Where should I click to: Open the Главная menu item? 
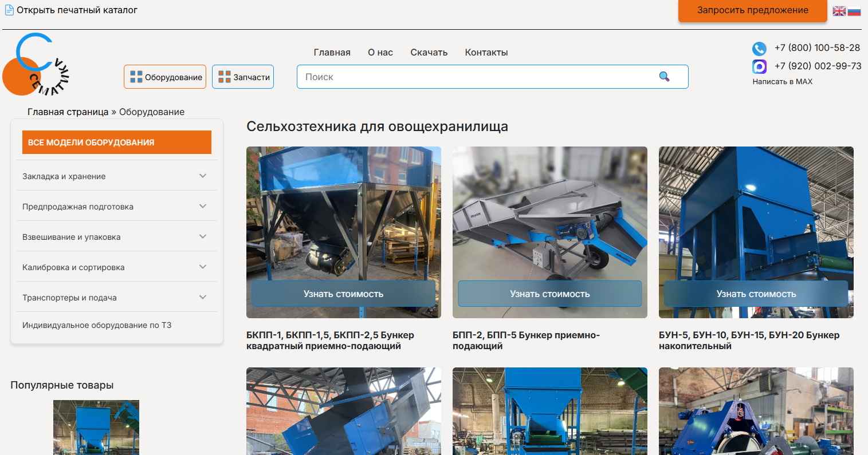pyautogui.click(x=332, y=52)
